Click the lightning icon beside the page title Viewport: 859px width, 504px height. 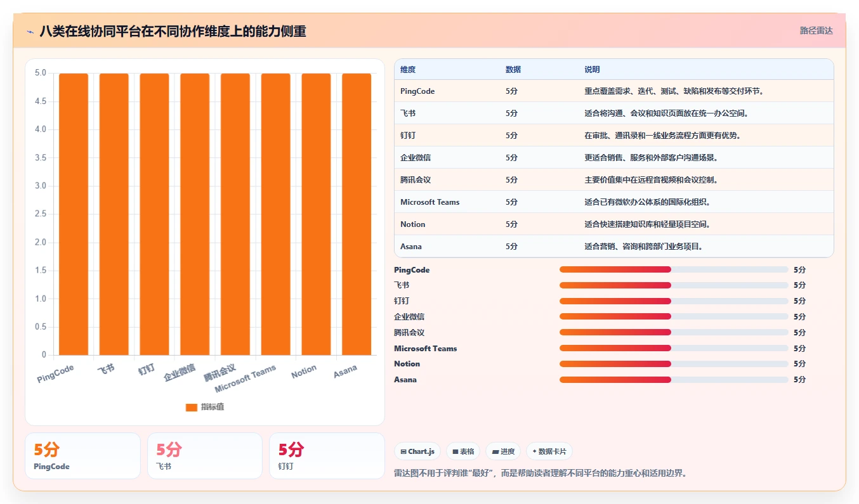pyautogui.click(x=30, y=31)
